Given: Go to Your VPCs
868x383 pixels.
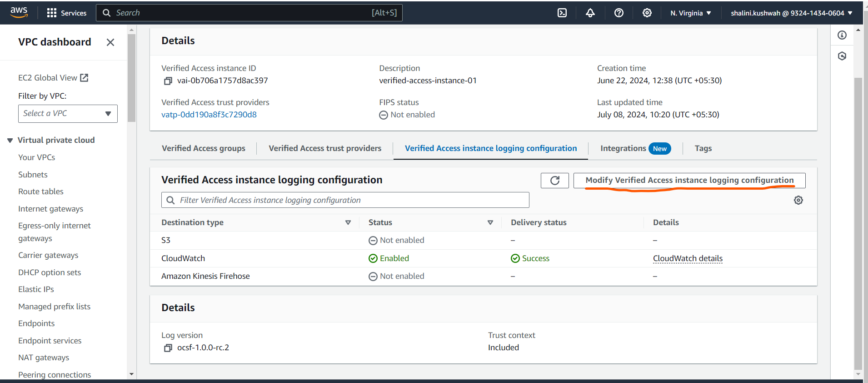Looking at the screenshot, I should tap(37, 157).
